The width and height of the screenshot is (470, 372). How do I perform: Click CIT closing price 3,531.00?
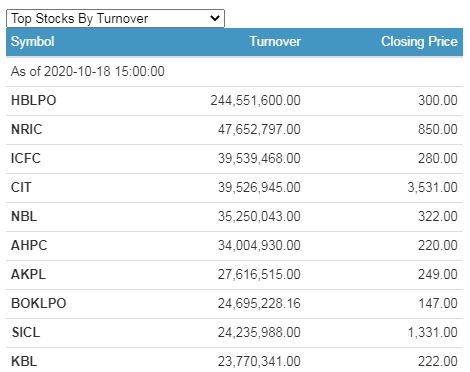coord(432,187)
